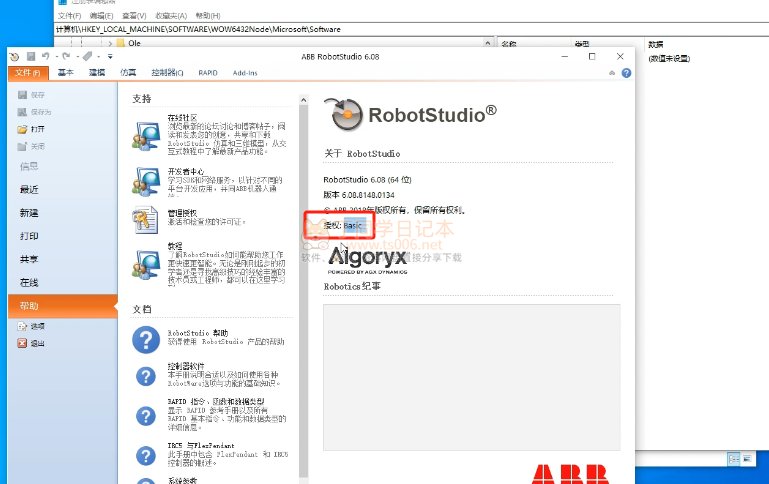This screenshot has height=484, width=769.
Task: Open the 在线社区 community icon
Action: (x=146, y=136)
